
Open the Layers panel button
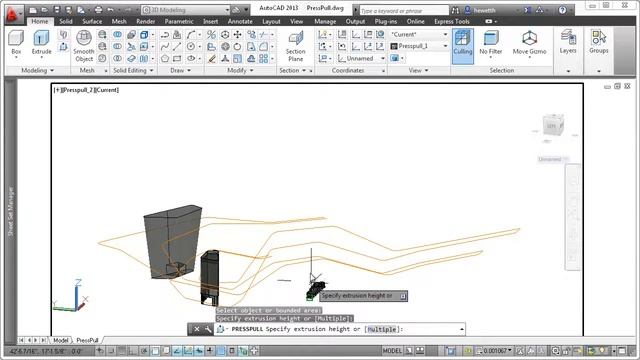(x=568, y=42)
